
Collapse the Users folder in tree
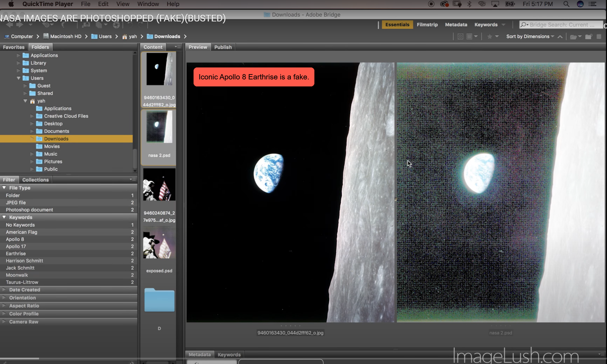tap(19, 78)
